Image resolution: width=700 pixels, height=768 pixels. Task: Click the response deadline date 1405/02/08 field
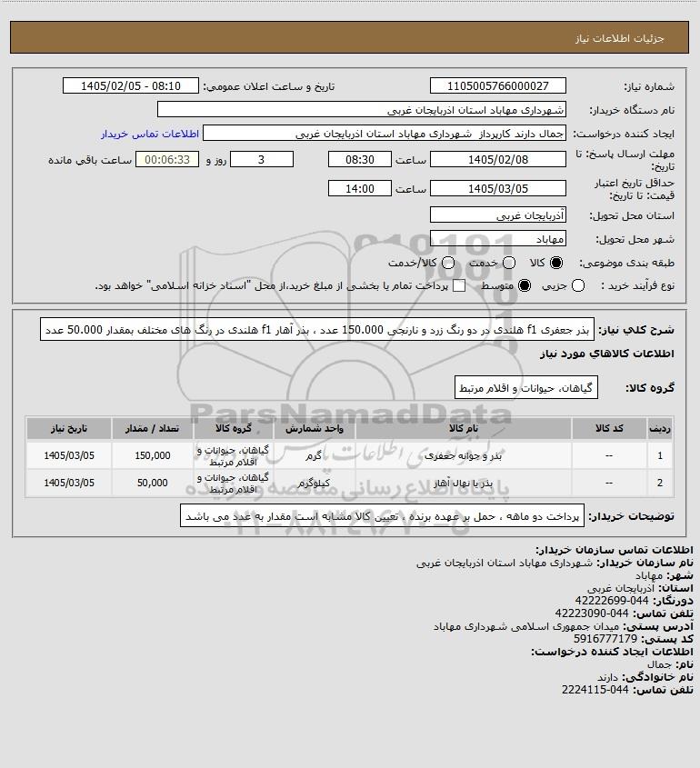pyautogui.click(x=497, y=159)
